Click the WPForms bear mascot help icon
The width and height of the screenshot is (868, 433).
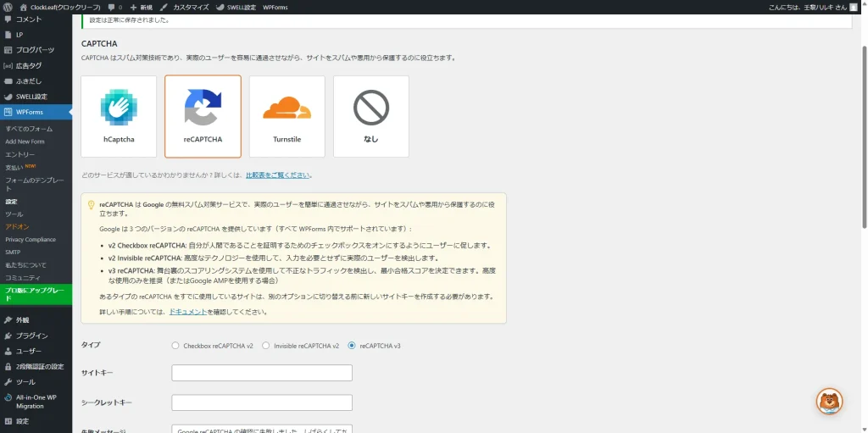(x=829, y=401)
